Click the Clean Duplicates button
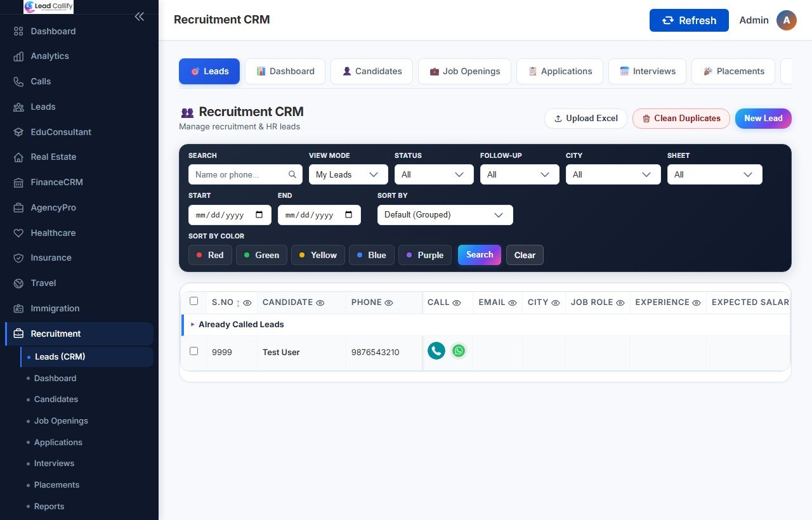The image size is (812, 520). (x=681, y=119)
